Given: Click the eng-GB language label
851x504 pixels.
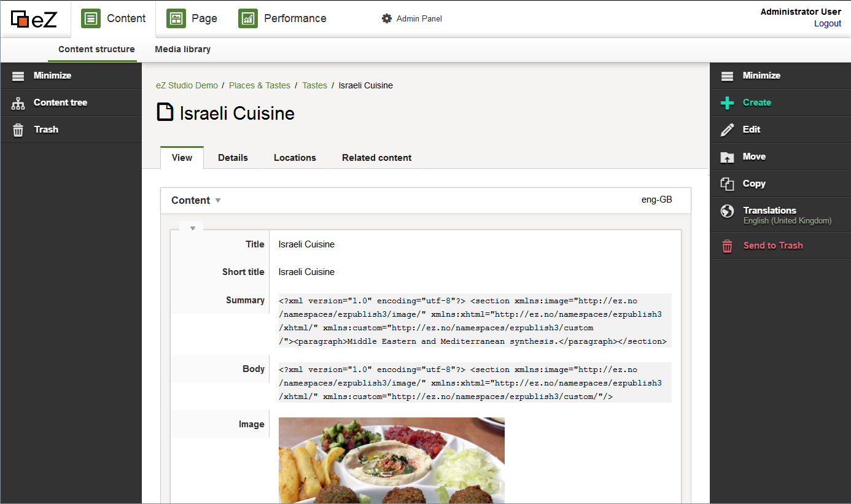Looking at the screenshot, I should point(657,200).
